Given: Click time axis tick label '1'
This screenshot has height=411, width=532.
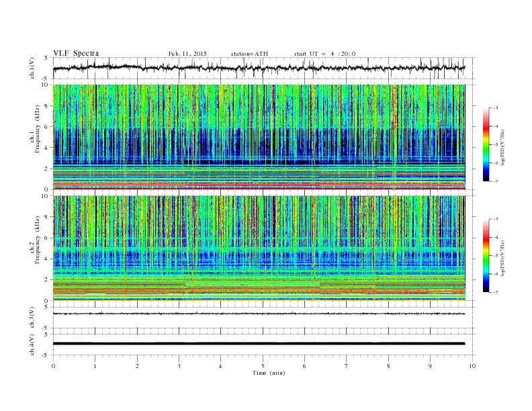Looking at the screenshot, I should pyautogui.click(x=95, y=366).
